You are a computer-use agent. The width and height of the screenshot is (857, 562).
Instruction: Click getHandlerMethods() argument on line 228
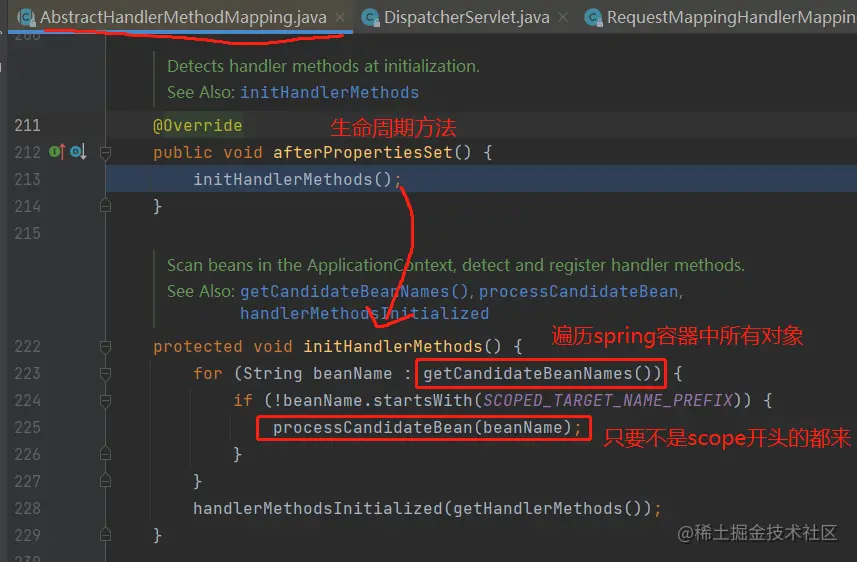(547, 508)
